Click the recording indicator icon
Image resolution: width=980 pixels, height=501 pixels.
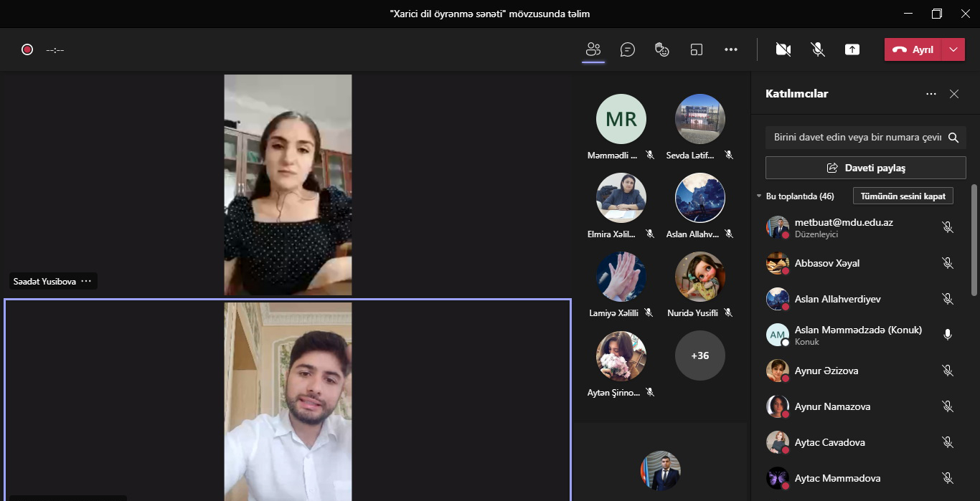[x=27, y=49]
